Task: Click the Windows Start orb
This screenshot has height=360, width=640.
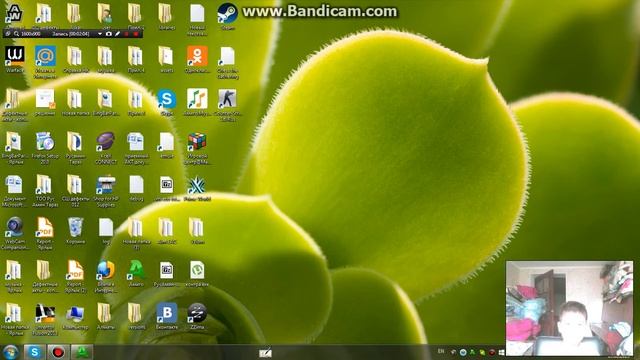Action: tap(11, 352)
